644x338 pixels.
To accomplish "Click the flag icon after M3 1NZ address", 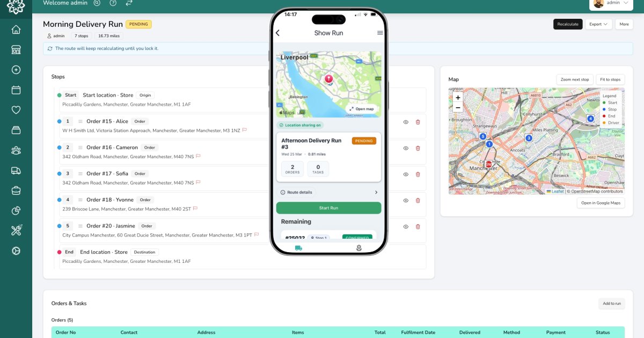I will pos(245,130).
